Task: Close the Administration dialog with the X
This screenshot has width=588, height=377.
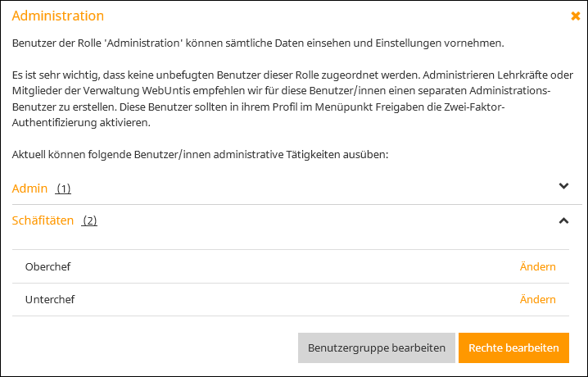Action: [575, 16]
